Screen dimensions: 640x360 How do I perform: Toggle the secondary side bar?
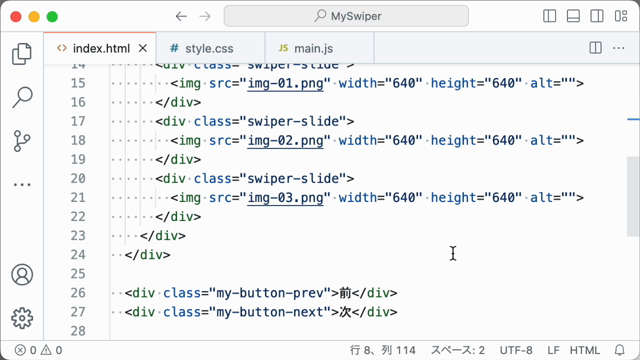[x=597, y=16]
